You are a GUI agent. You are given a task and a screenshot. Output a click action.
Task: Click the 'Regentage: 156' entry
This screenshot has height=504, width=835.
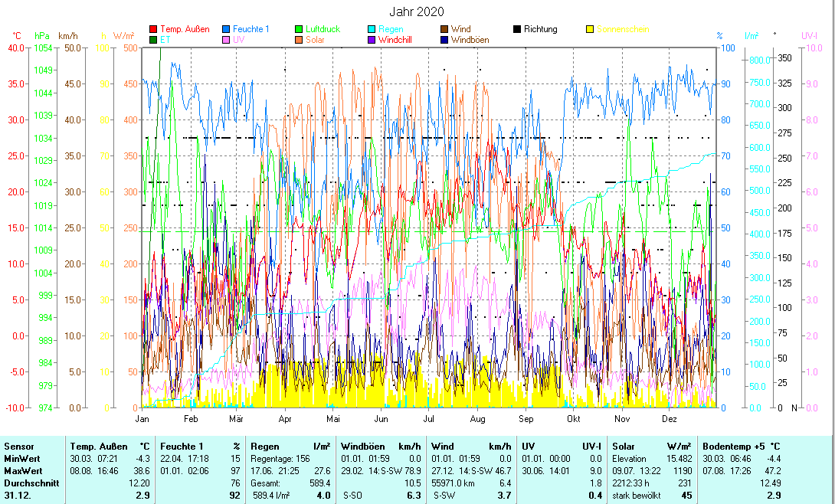coord(280,459)
